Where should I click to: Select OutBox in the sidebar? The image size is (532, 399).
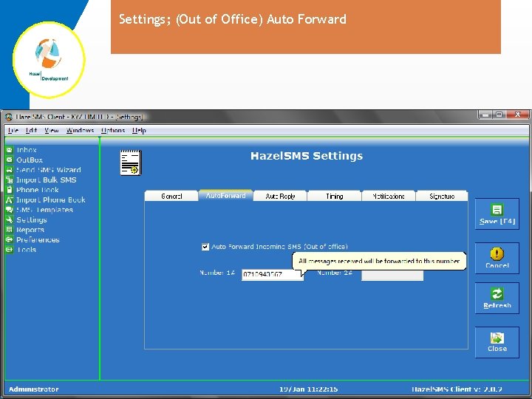pyautogui.click(x=30, y=160)
